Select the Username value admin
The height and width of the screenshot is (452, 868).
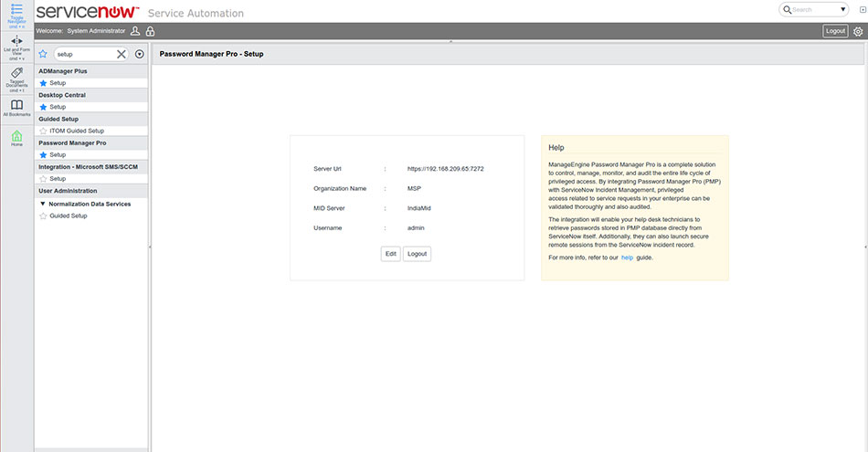(416, 228)
